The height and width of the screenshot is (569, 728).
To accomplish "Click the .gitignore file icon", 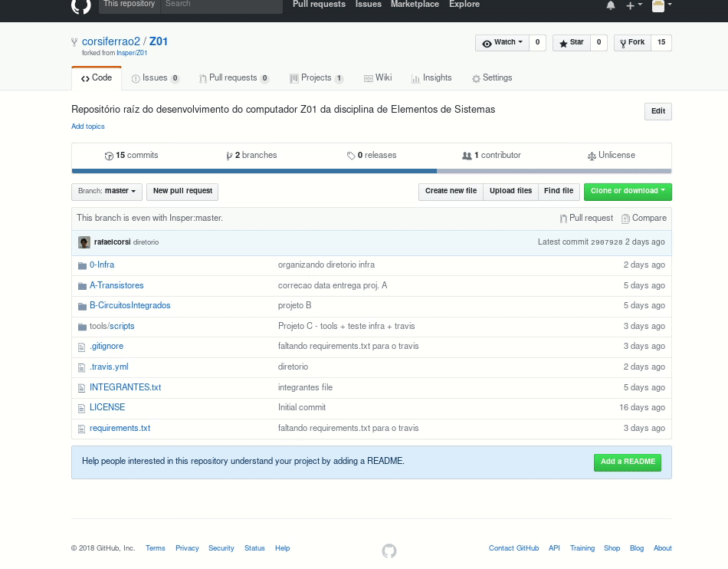I will pos(82,347).
